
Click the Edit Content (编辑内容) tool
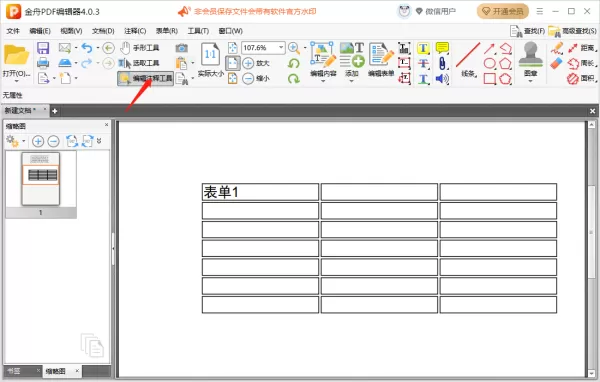pyautogui.click(x=323, y=59)
